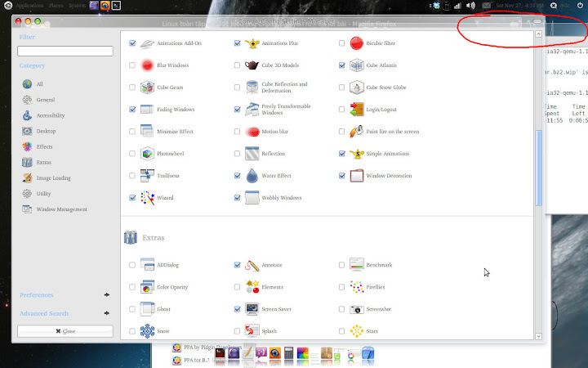Open the Applications menu in top panel
Image resolution: width=588 pixels, height=368 pixels.
coord(29,6)
